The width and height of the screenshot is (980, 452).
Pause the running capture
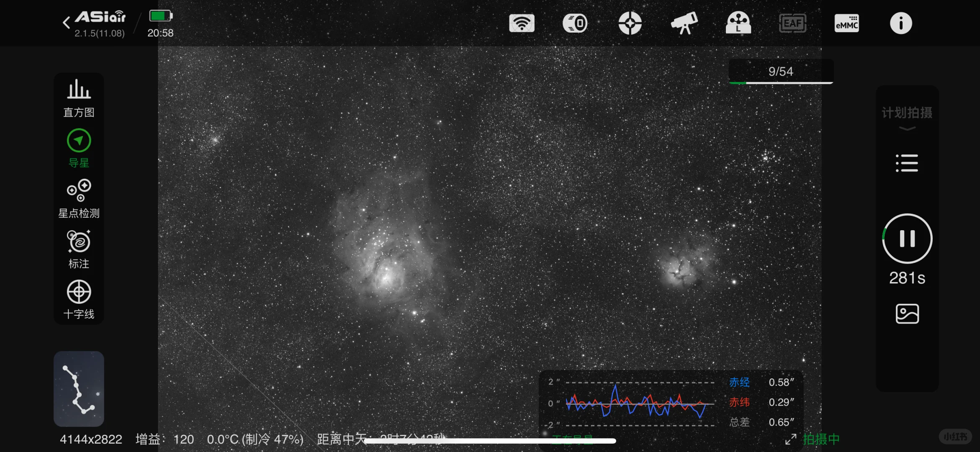point(907,239)
